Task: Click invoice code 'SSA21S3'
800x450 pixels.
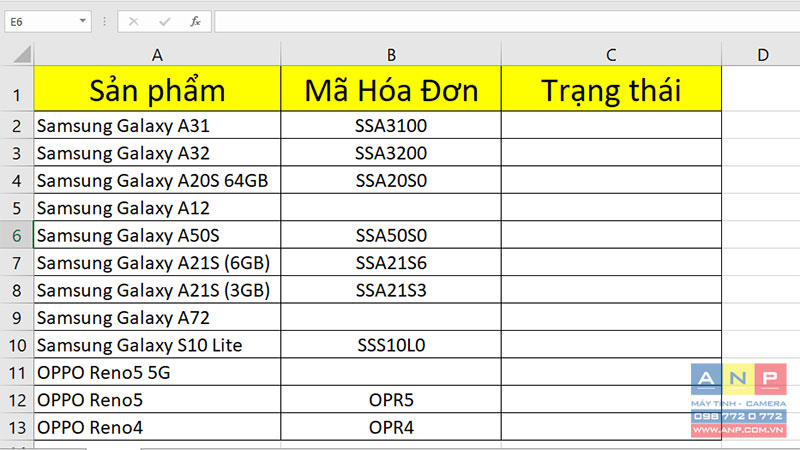Action: point(391,290)
